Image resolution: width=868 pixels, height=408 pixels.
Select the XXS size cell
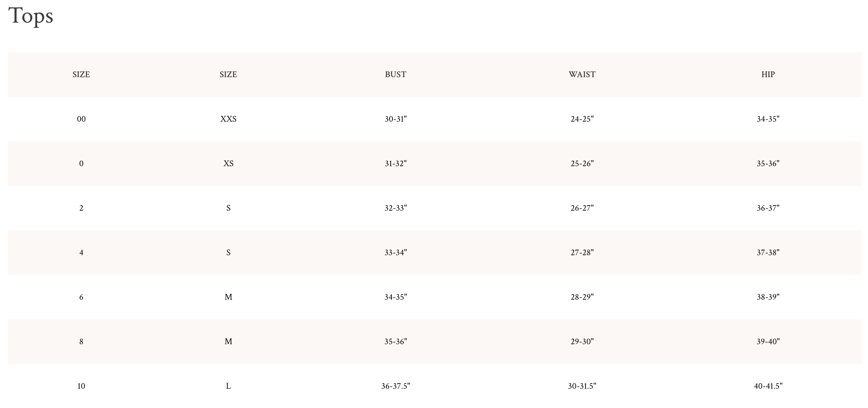click(x=228, y=119)
